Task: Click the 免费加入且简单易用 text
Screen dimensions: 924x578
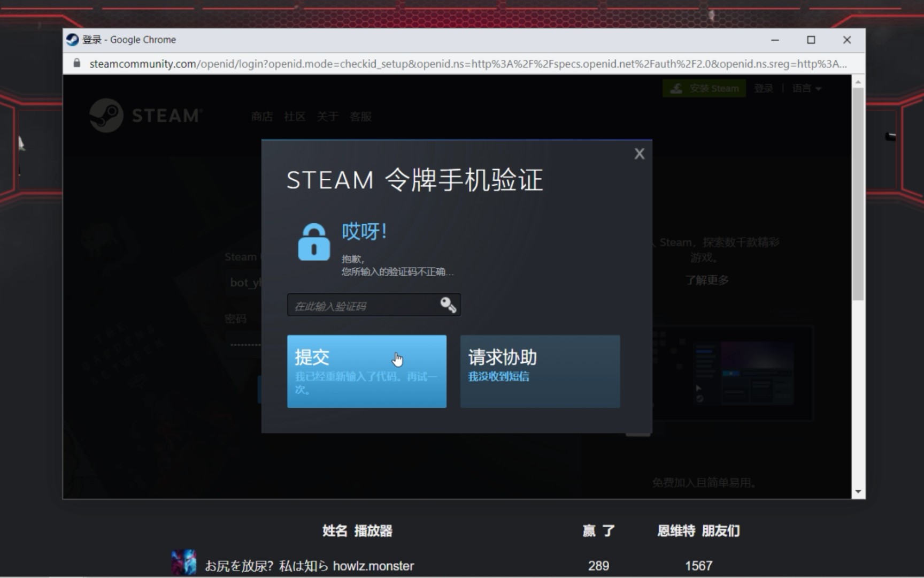Action: click(x=704, y=483)
